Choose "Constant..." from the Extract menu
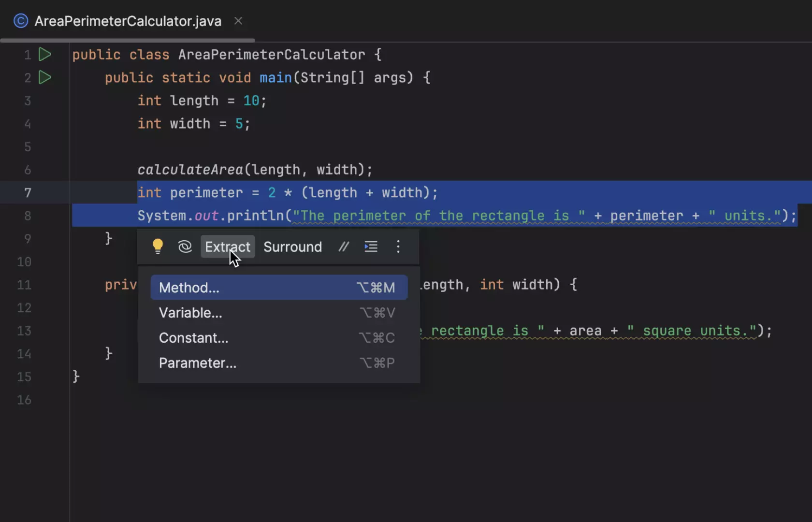The image size is (812, 522). pyautogui.click(x=193, y=337)
